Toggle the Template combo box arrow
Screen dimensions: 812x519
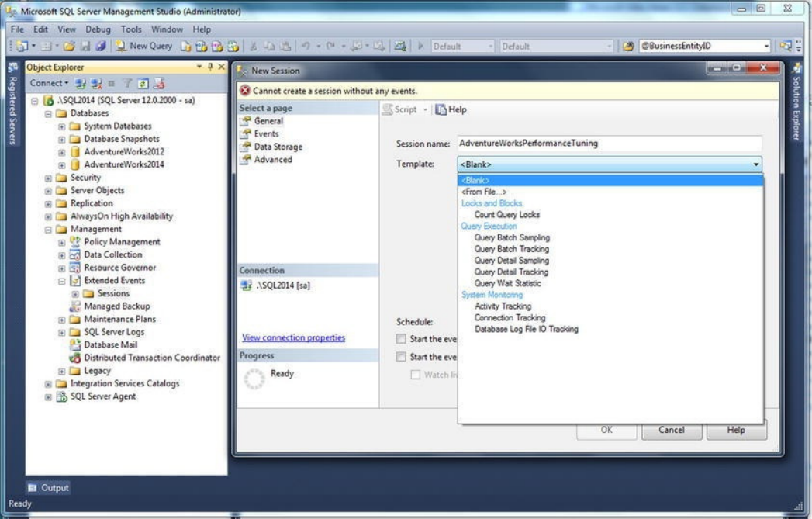755,164
